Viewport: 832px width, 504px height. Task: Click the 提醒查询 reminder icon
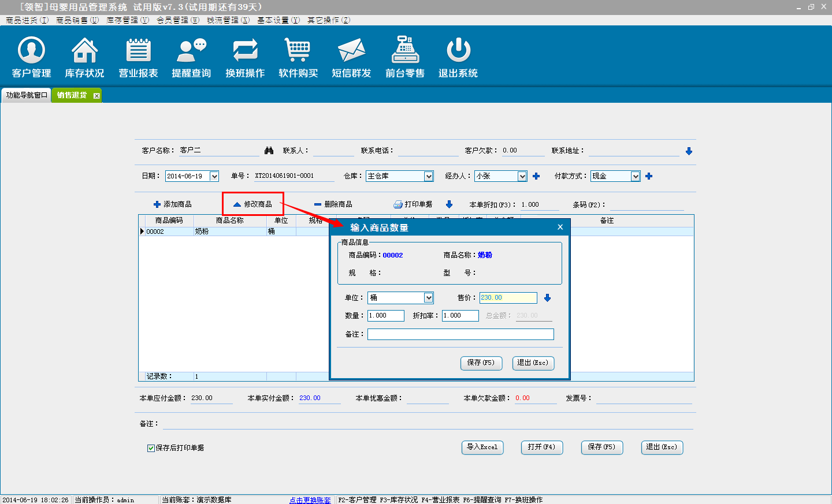pos(191,57)
